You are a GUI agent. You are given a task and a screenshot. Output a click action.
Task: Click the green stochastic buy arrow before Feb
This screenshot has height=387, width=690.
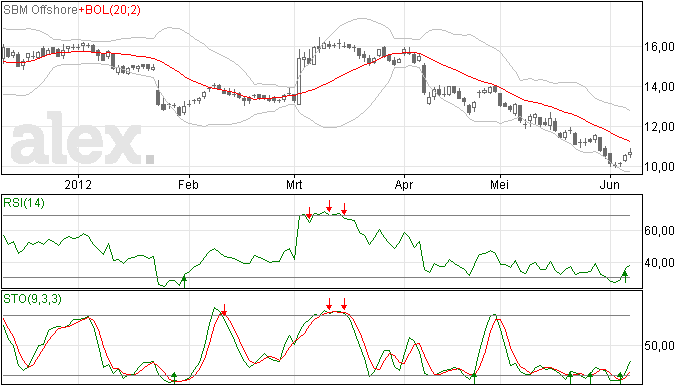point(174,378)
